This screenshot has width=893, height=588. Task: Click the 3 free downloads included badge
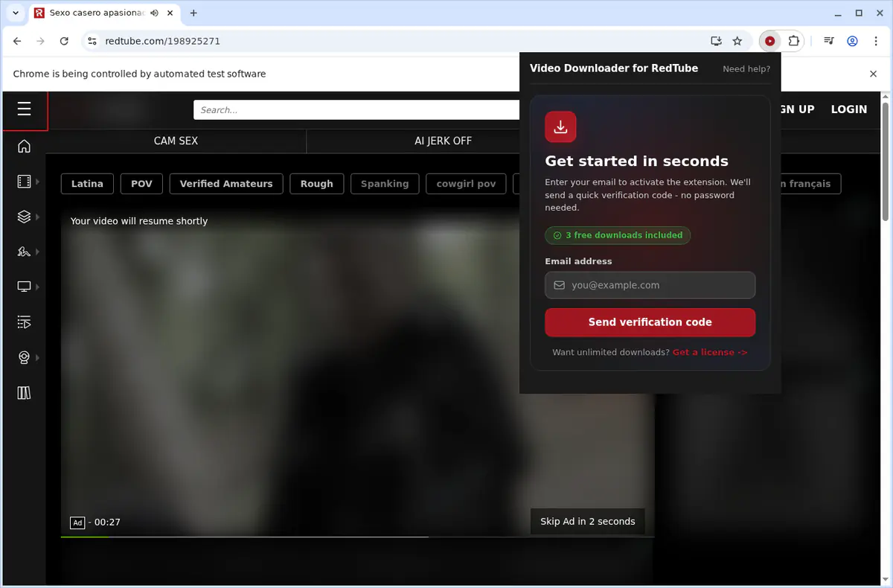tap(618, 235)
